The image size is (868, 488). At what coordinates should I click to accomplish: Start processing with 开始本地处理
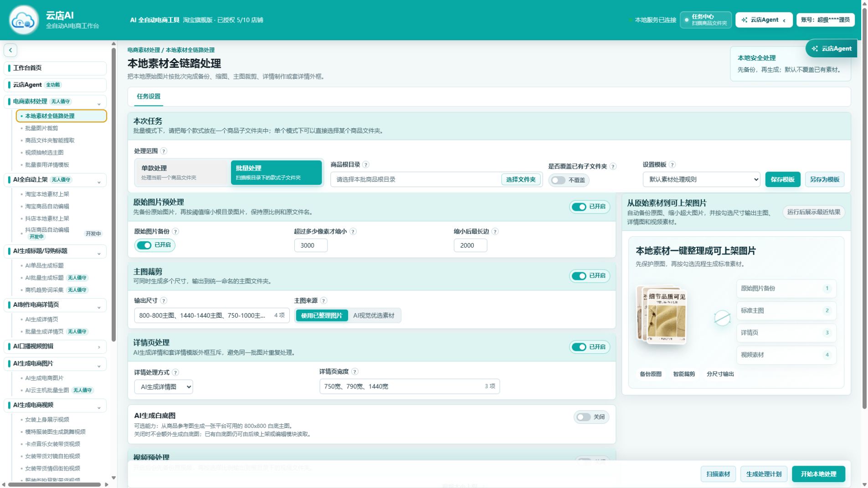point(818,474)
